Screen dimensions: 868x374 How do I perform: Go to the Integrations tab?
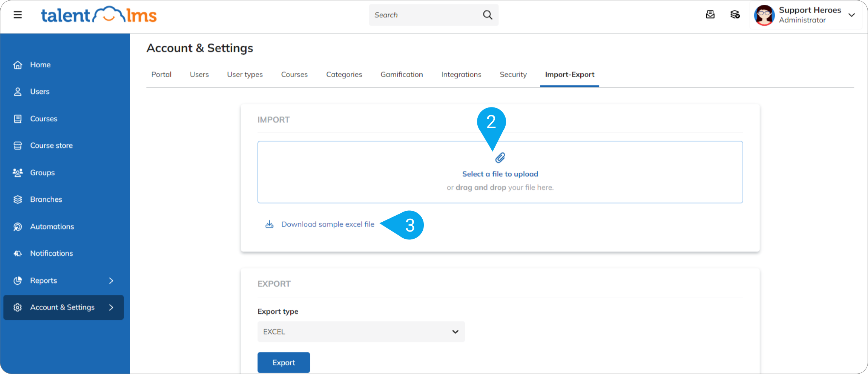pos(461,75)
